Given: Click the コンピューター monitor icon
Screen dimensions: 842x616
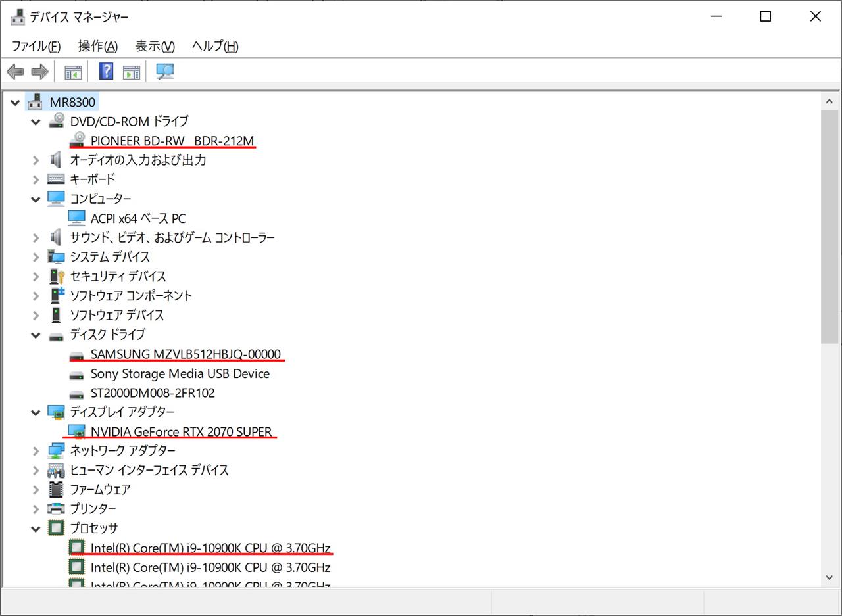Looking at the screenshot, I should [x=57, y=199].
